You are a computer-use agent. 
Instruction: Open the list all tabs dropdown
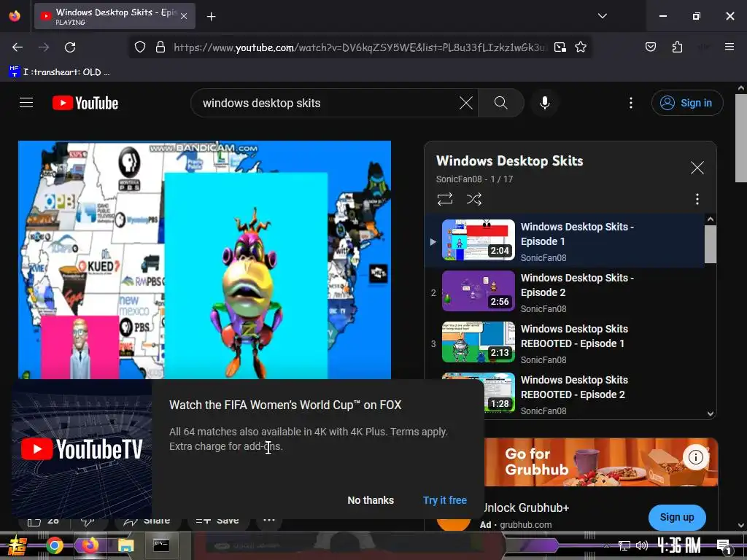click(602, 16)
